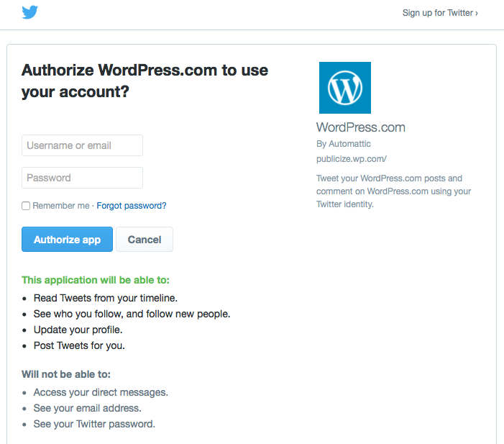Open the publicize.wp.com link
504x444 pixels.
pyautogui.click(x=352, y=159)
